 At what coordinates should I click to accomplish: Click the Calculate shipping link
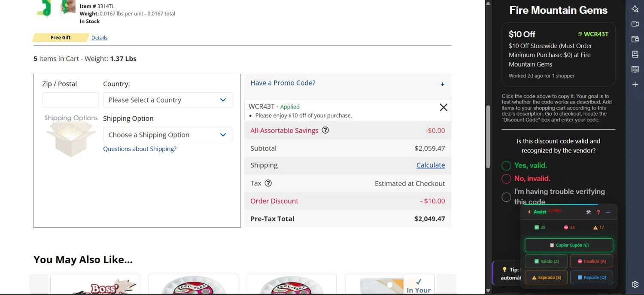click(x=431, y=165)
